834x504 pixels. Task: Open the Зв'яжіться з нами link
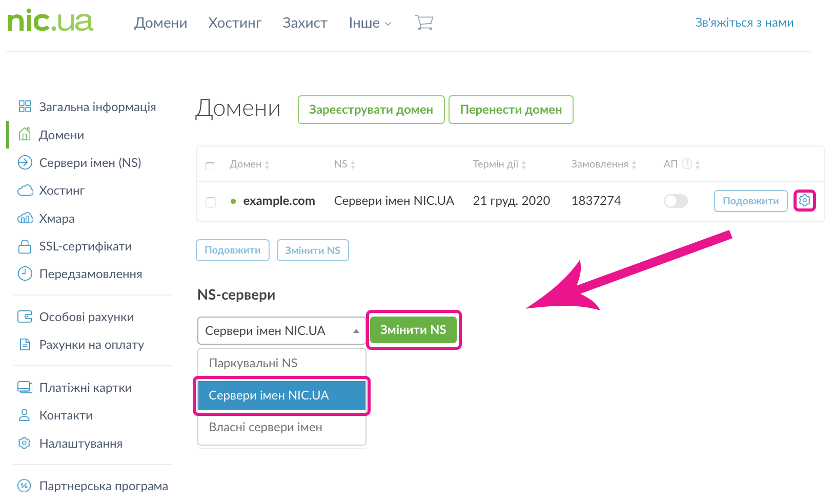click(x=744, y=23)
